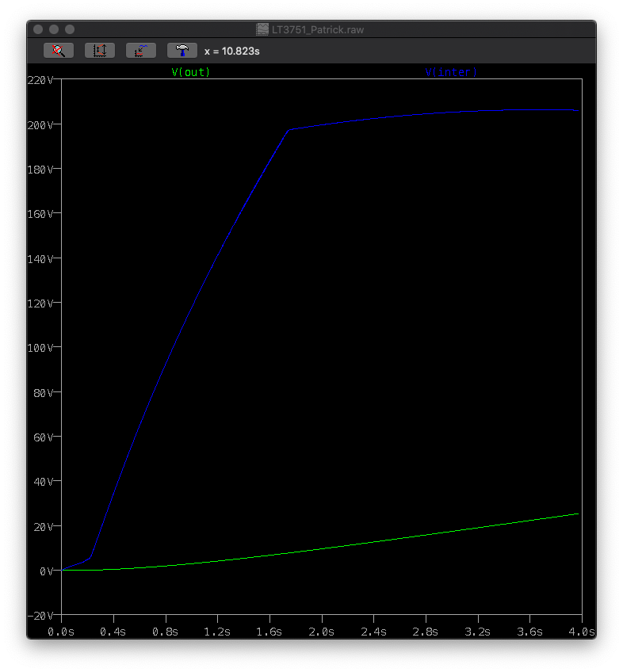Click the 20V vertical axis label
The width and height of the screenshot is (623, 672).
click(x=44, y=527)
